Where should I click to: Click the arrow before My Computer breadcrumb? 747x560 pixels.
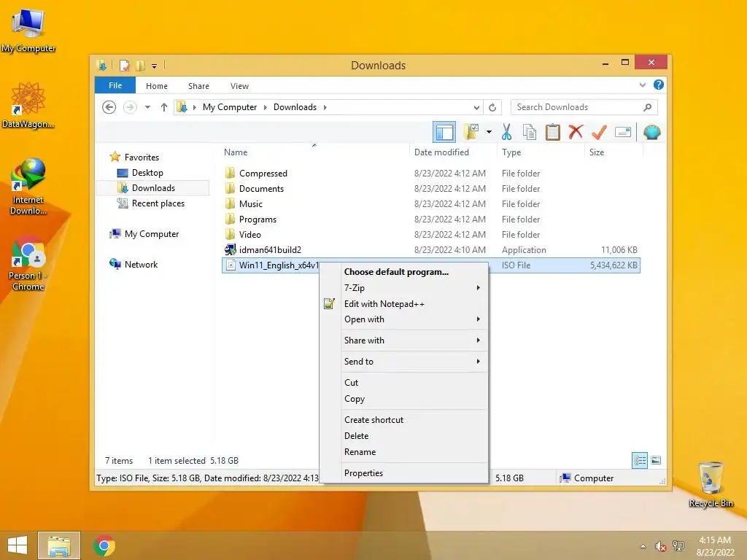[x=194, y=107]
